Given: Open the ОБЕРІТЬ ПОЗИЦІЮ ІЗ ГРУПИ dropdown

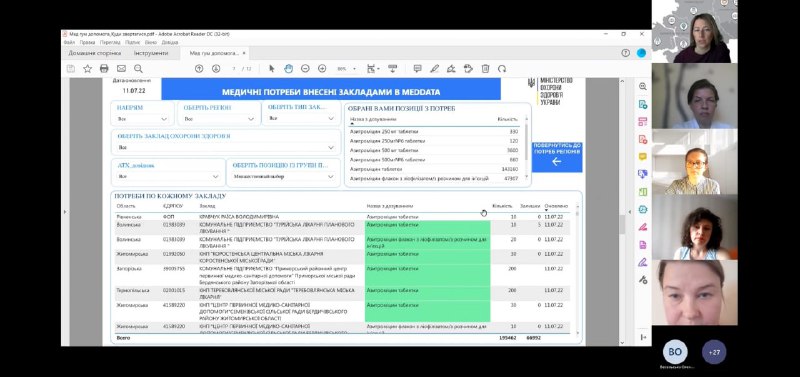Looking at the screenshot, I should 283,177.
